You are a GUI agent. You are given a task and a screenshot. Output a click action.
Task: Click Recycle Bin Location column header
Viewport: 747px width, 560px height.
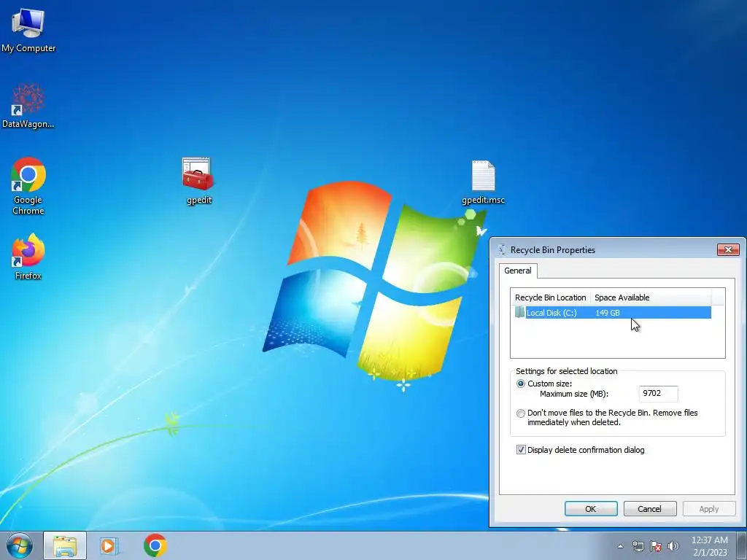point(550,297)
